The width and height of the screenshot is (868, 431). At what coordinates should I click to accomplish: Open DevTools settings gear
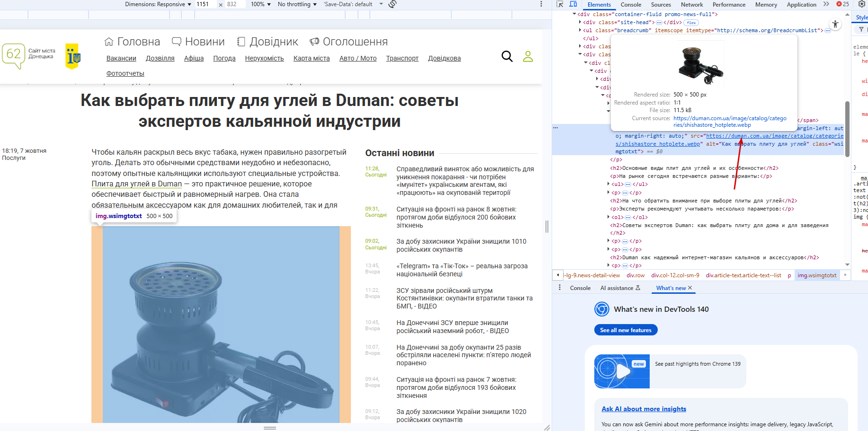[862, 4]
